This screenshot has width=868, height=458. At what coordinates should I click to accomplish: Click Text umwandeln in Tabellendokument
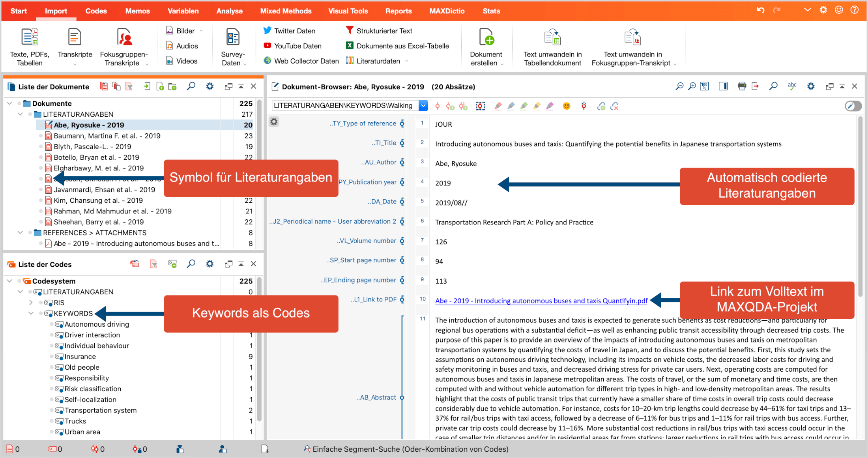pyautogui.click(x=552, y=47)
